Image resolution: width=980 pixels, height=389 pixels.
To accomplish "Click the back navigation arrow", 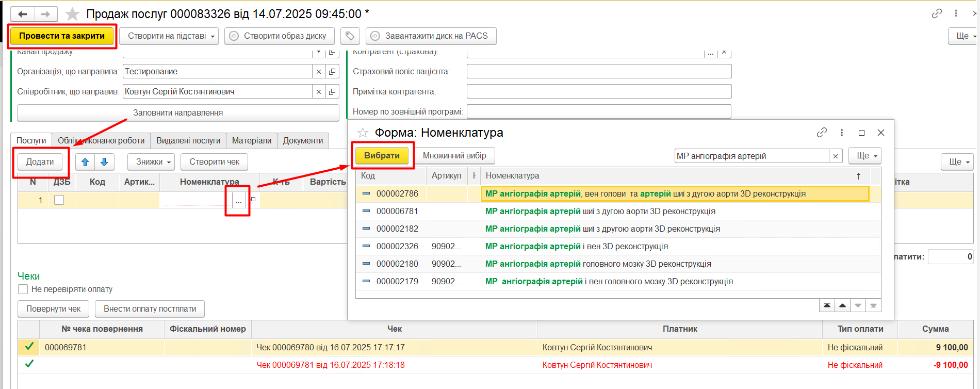I will (22, 14).
